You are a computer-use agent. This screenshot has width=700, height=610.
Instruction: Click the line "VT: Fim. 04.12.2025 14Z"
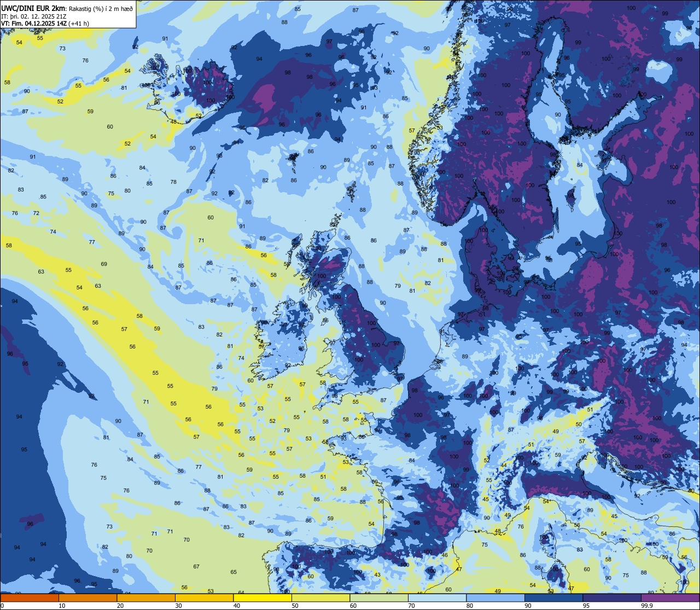(x=33, y=23)
